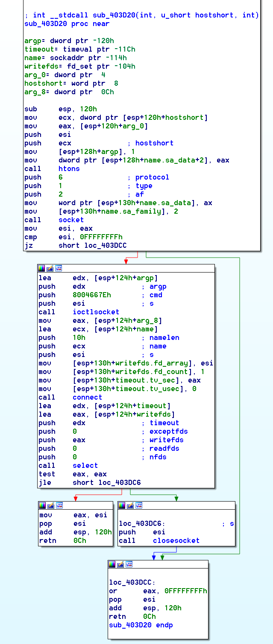Select the connect function reference

pos(87,397)
